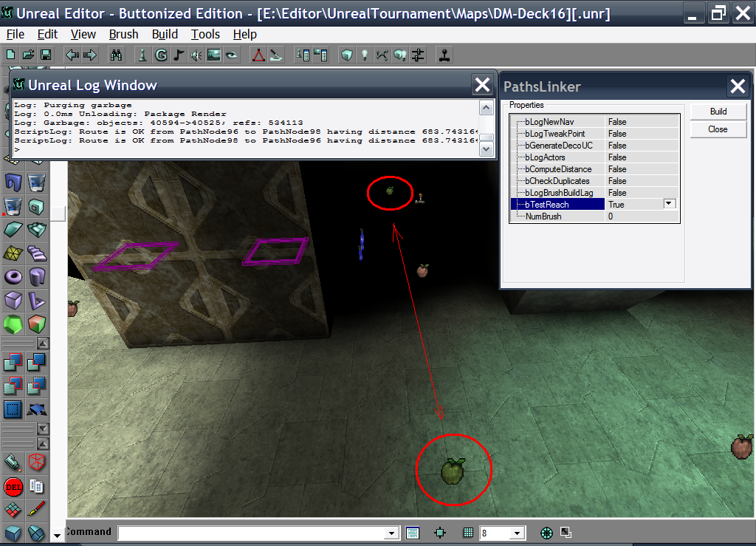756x546 pixels.
Task: Collapse the bottom toolbox section
Action: tap(43, 444)
